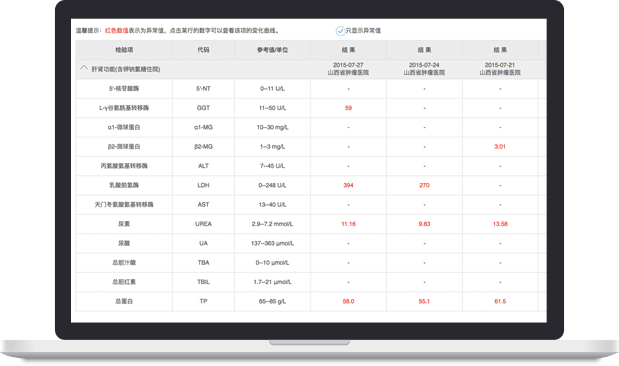
Task: Click the LDH value 394
Action: (348, 185)
